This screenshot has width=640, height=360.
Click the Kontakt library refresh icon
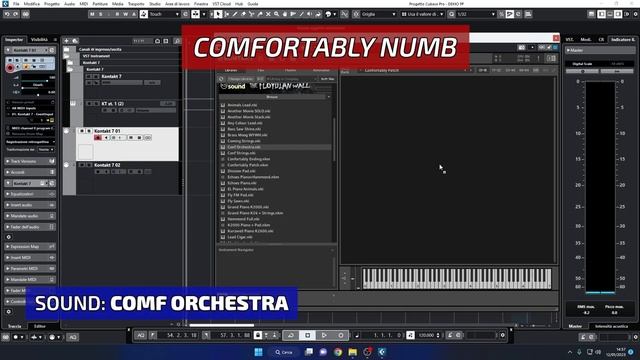pos(222,79)
